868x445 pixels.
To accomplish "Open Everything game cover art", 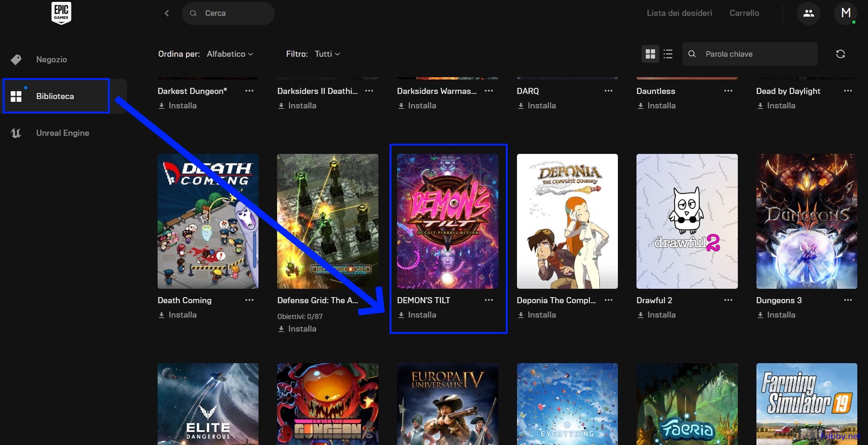I will (x=567, y=404).
